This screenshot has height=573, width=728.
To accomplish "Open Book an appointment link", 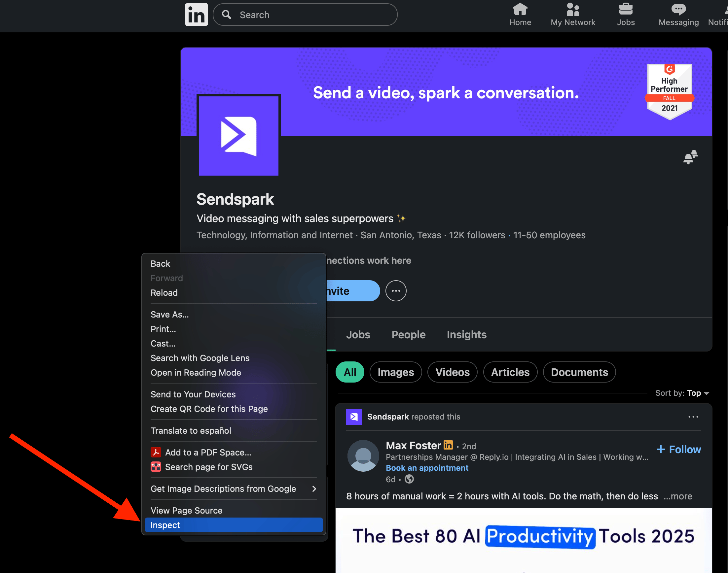I will click(x=427, y=468).
